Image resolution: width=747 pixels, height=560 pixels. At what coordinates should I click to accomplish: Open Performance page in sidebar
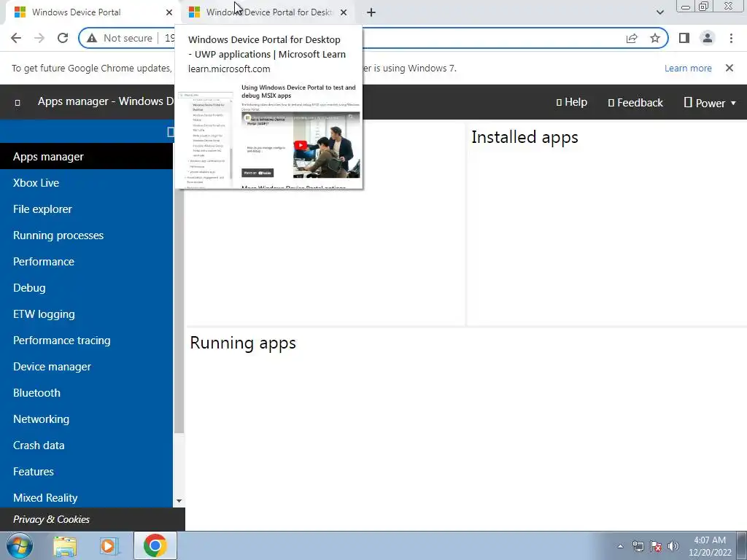pos(86,262)
